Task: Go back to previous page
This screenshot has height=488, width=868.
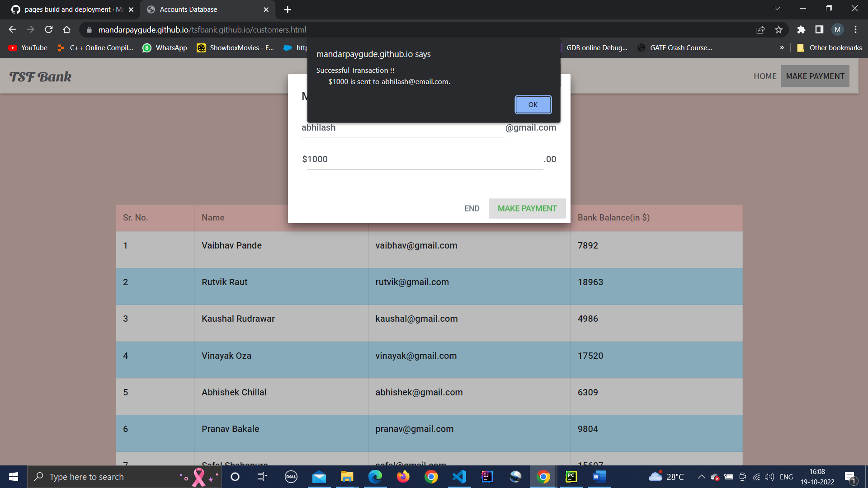Action: click(x=12, y=29)
